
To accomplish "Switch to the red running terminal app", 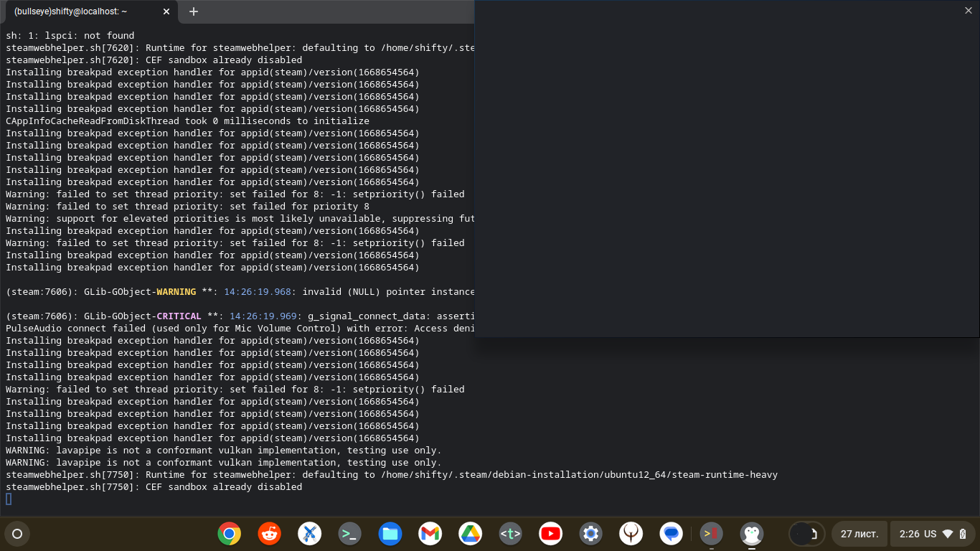I will pyautogui.click(x=711, y=534).
